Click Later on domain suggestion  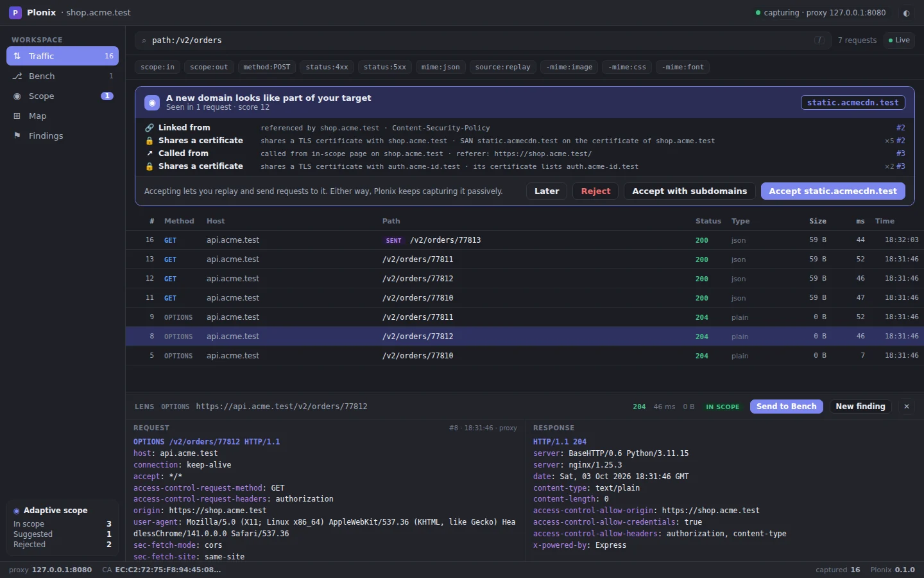(547, 191)
